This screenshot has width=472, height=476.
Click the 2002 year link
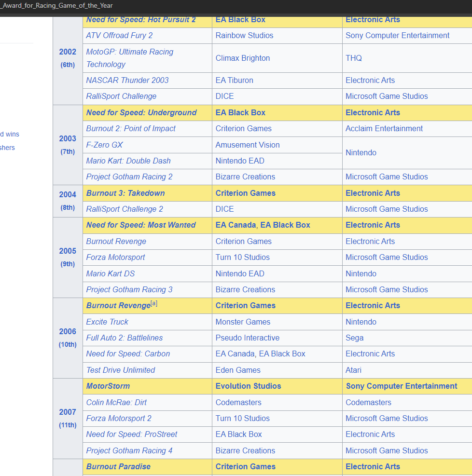click(x=68, y=52)
